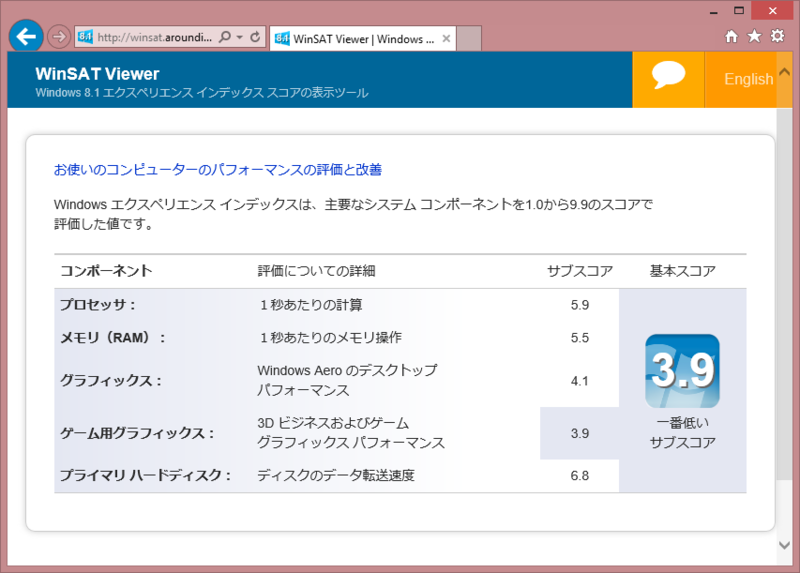The width and height of the screenshot is (800, 573).
Task: Click the address bar URL field
Action: tap(154, 37)
